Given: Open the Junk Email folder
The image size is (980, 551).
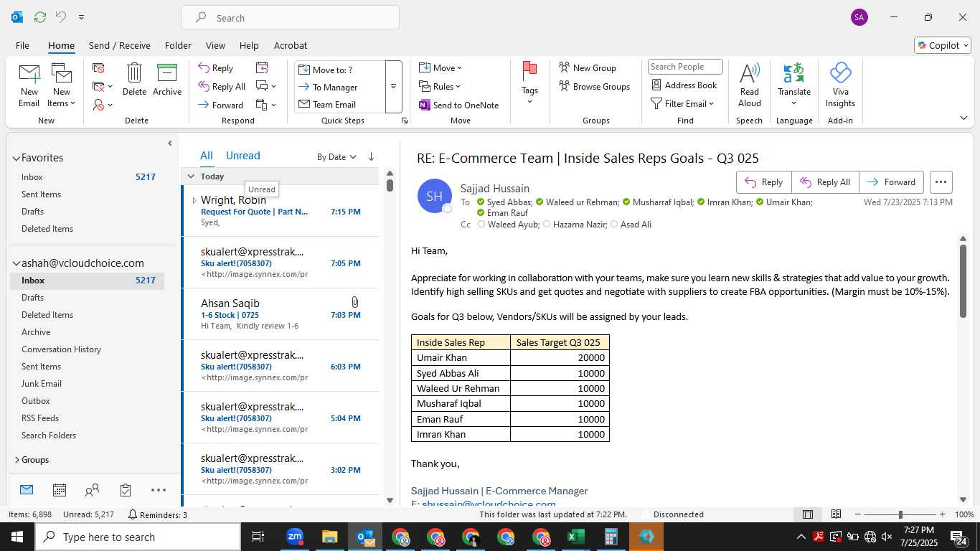Looking at the screenshot, I should tap(42, 384).
